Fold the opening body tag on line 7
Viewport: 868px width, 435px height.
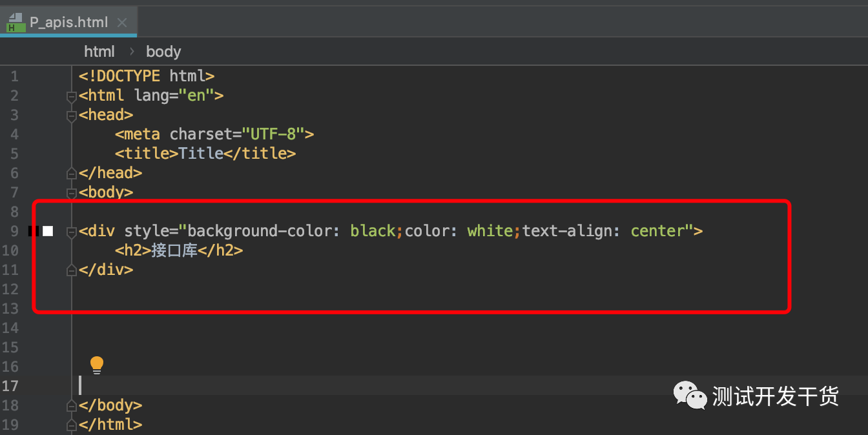(72, 192)
